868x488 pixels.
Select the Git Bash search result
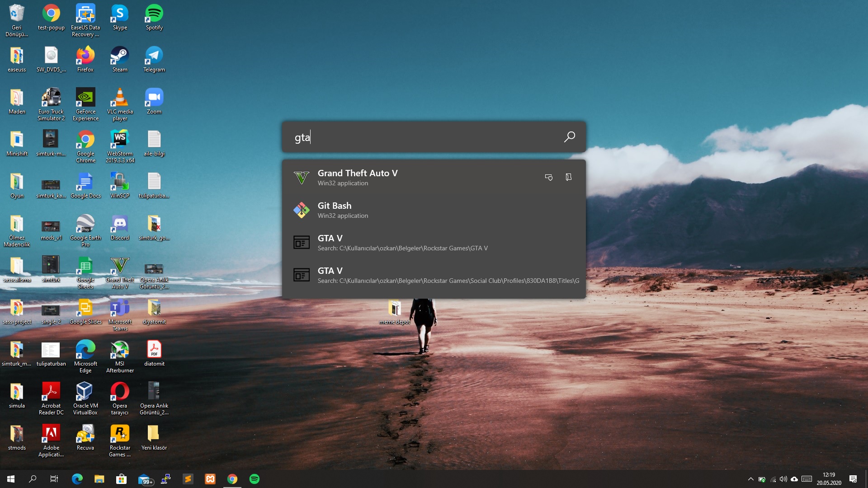pyautogui.click(x=434, y=210)
